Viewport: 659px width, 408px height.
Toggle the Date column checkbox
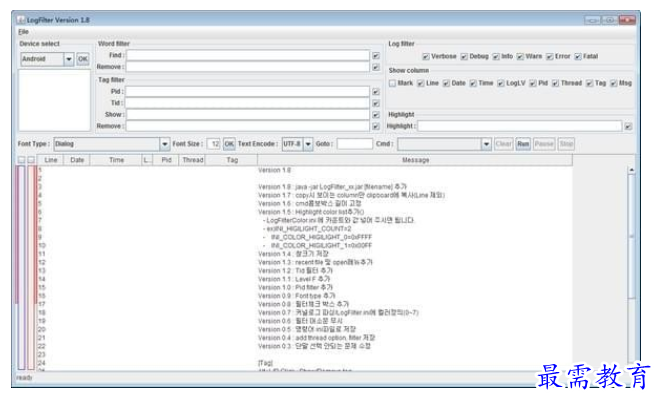pos(446,83)
